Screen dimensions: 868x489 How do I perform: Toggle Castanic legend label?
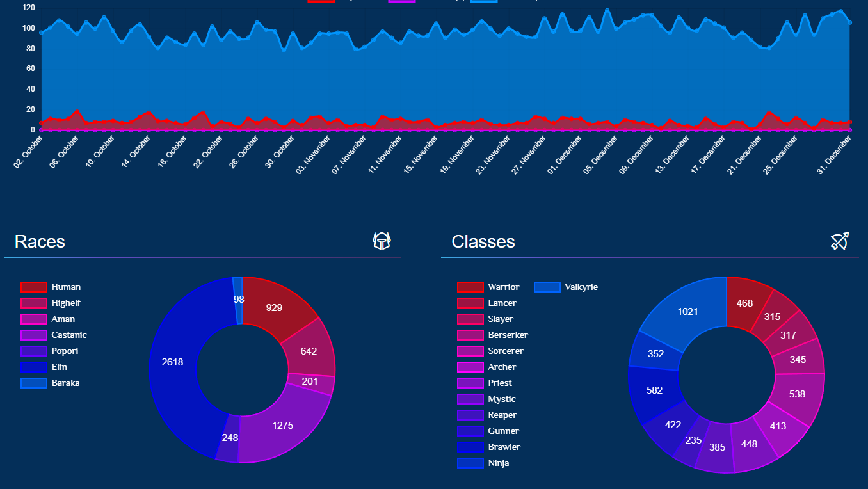click(69, 335)
